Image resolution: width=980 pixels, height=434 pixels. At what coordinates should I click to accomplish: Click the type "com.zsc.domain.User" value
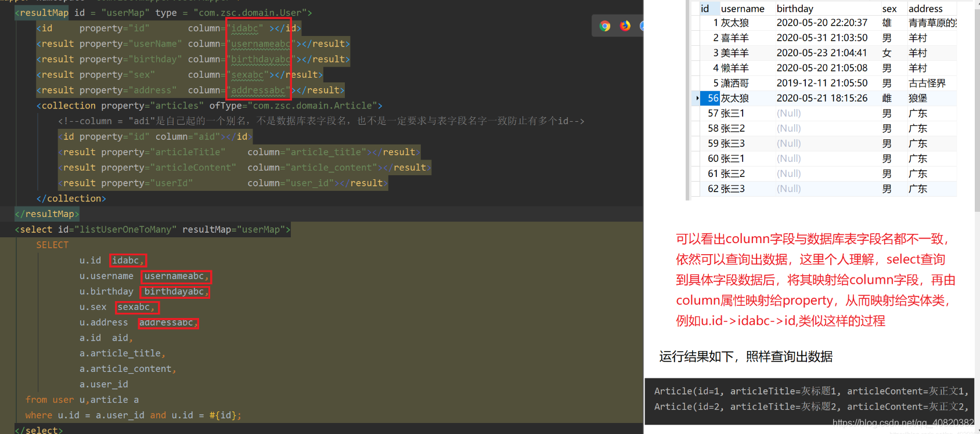250,12
